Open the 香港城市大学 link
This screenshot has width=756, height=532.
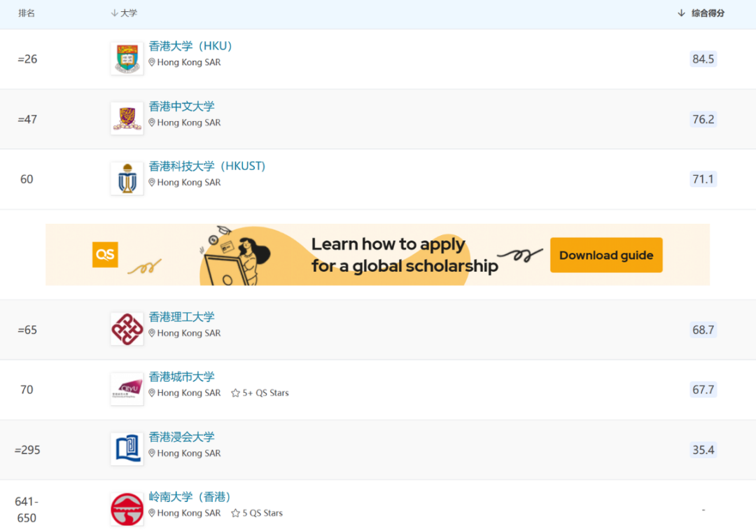181,377
